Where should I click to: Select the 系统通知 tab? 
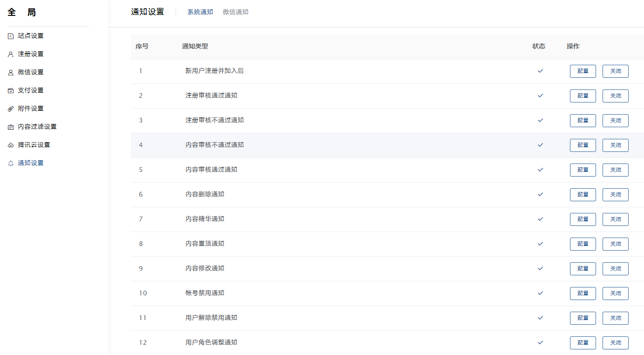[200, 12]
